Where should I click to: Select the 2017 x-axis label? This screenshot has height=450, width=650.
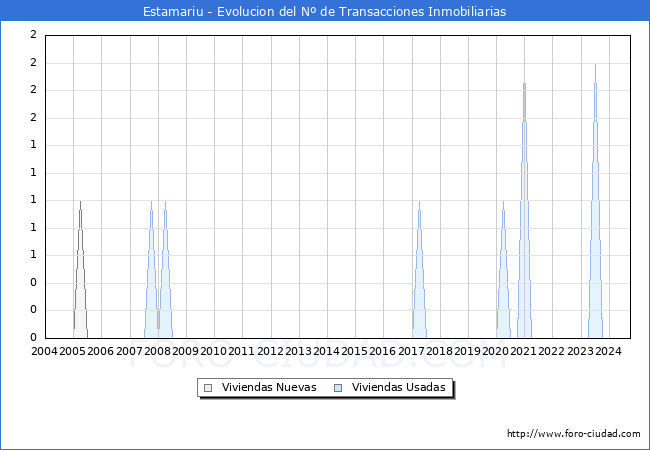[411, 351]
